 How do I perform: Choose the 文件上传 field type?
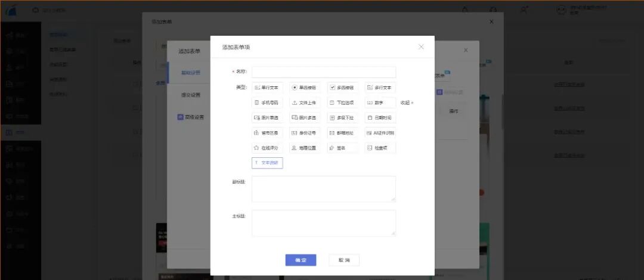tap(305, 102)
